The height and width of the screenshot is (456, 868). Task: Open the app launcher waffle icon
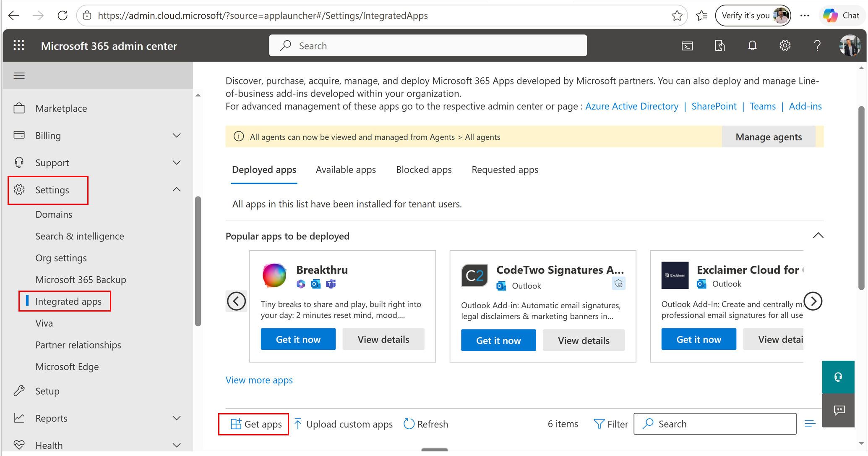point(18,46)
